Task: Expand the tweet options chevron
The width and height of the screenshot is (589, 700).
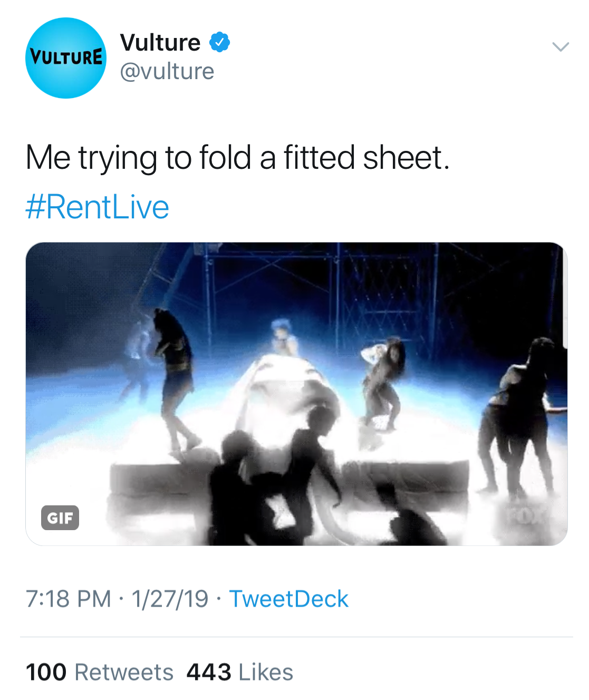Action: point(560,46)
